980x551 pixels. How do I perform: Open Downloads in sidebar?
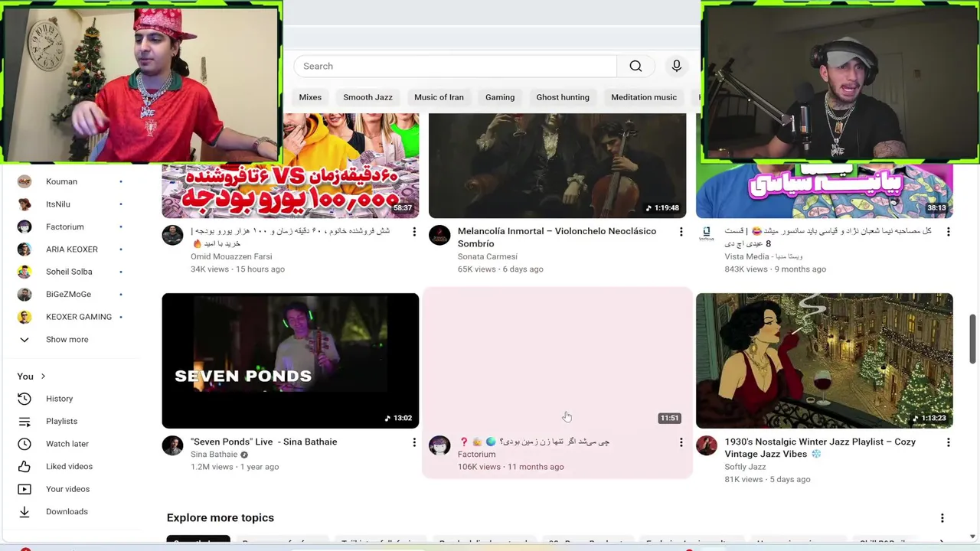(x=67, y=511)
